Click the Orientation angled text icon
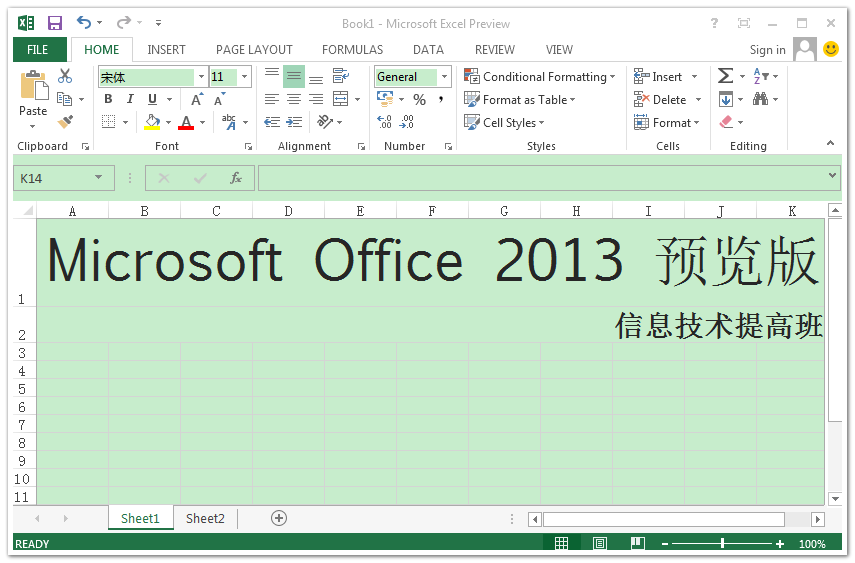 pyautogui.click(x=325, y=122)
